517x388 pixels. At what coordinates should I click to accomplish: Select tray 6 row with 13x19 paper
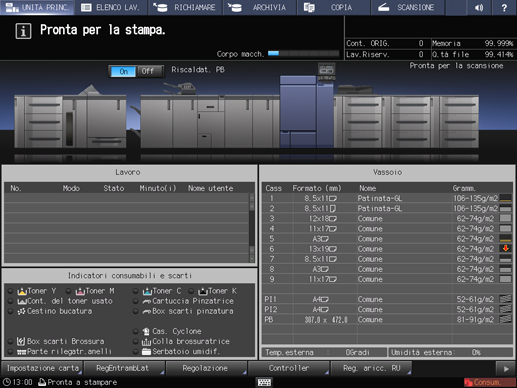click(x=387, y=249)
